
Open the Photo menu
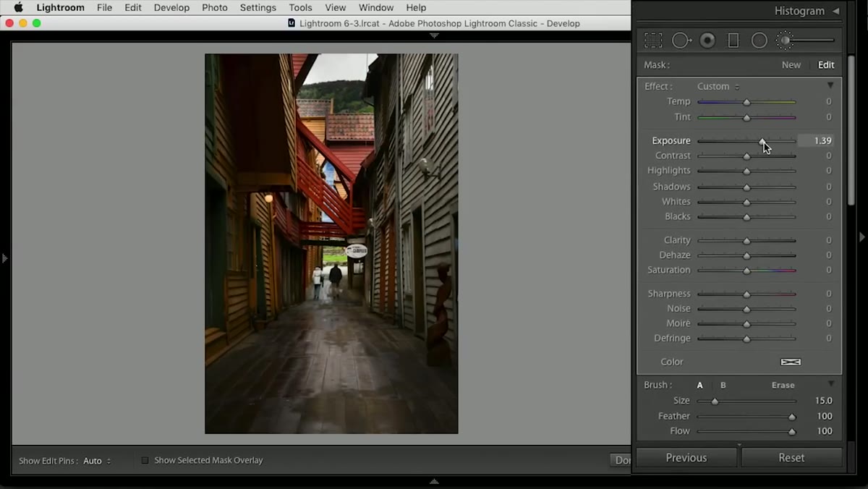coord(215,8)
